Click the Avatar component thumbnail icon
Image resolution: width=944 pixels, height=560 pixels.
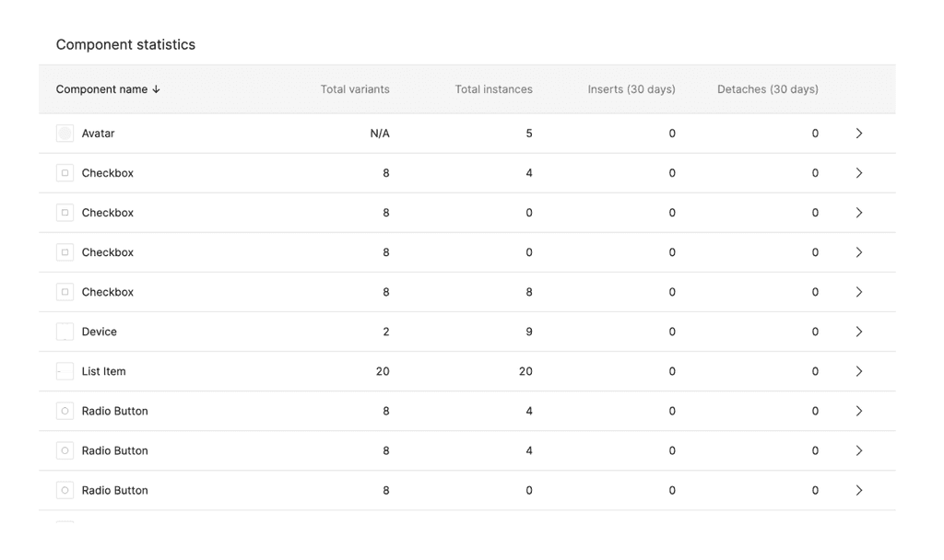click(x=65, y=134)
